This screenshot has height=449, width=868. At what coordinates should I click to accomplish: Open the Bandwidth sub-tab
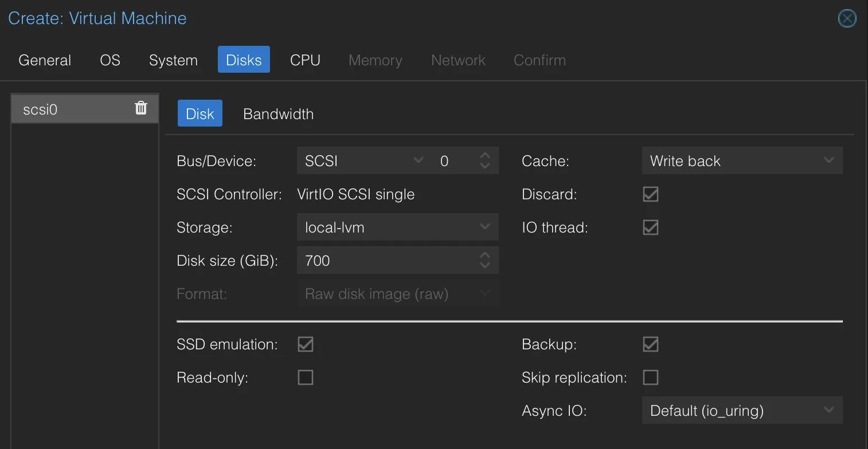278,114
